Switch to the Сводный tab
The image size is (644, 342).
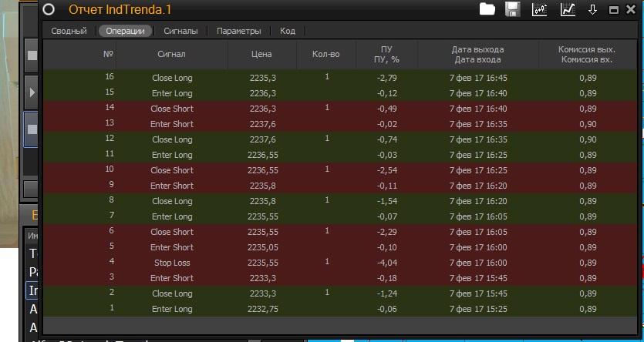click(x=69, y=31)
